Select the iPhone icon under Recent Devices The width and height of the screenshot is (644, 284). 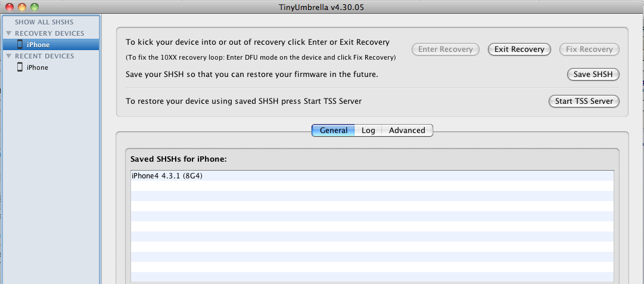20,67
